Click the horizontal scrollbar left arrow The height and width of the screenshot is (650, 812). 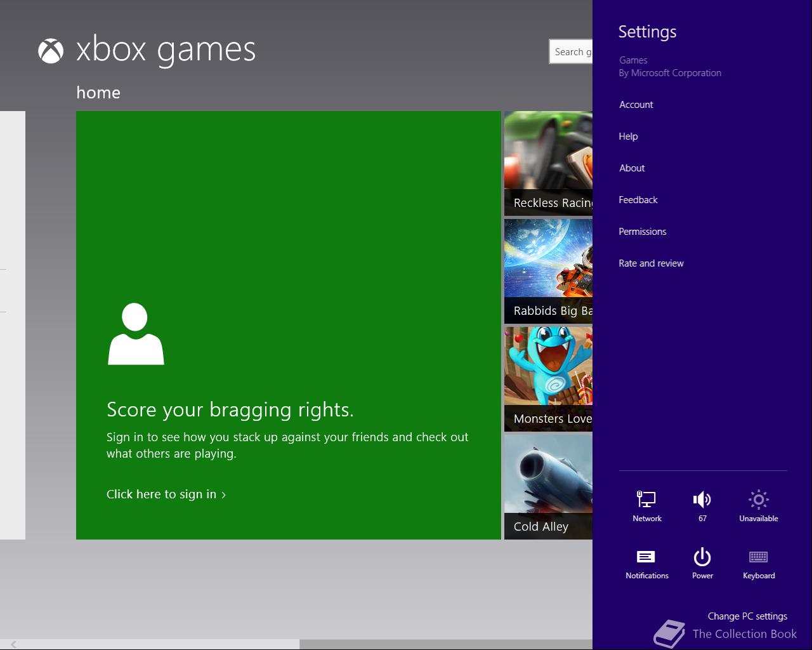13,644
